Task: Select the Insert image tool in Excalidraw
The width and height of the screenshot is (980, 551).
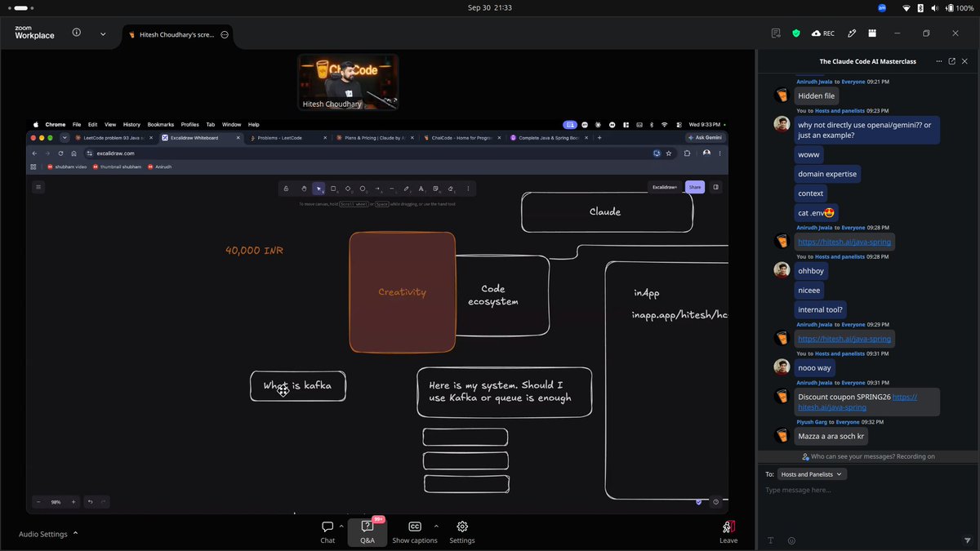Action: 436,189
